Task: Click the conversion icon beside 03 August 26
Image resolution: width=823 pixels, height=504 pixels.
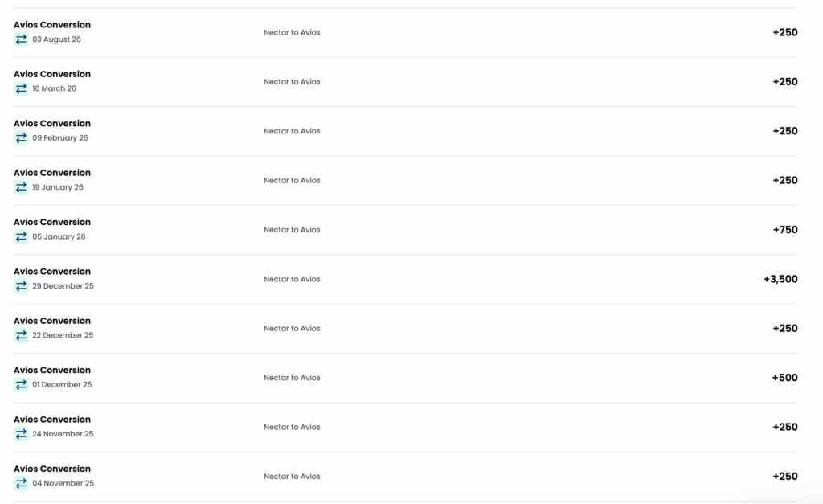Action: pyautogui.click(x=21, y=39)
